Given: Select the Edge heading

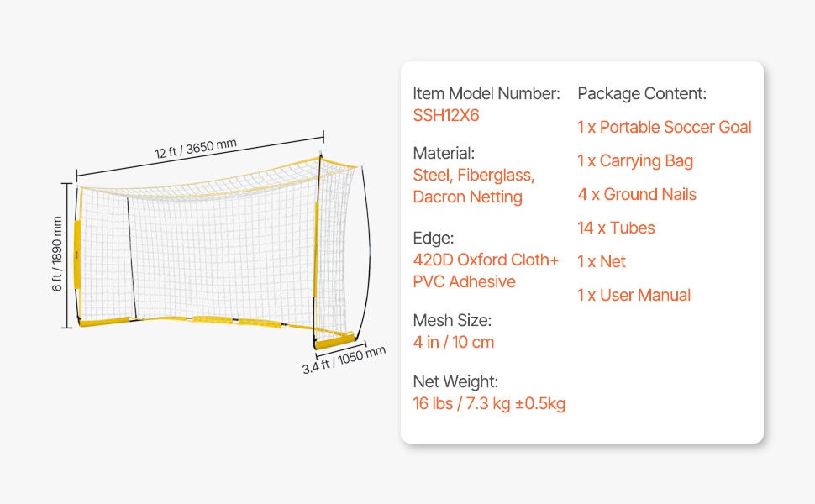Looking at the screenshot, I should tap(433, 238).
